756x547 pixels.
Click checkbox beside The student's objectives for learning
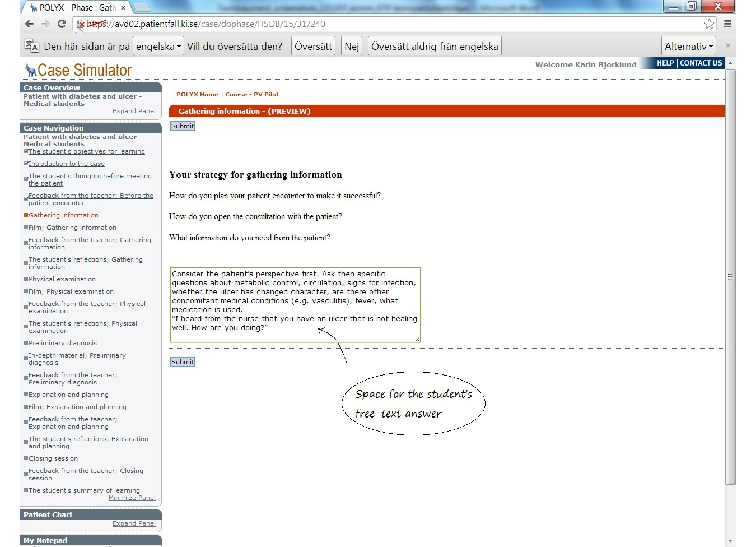(x=26, y=151)
